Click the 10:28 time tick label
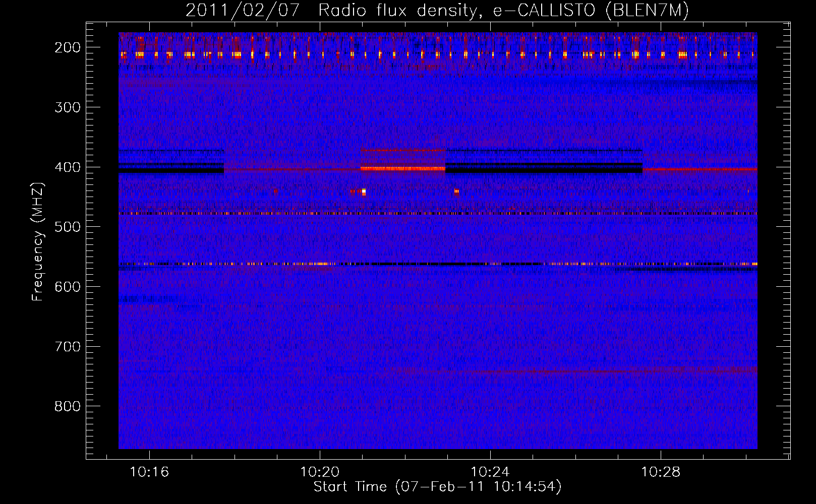Image resolution: width=816 pixels, height=504 pixels. point(661,472)
